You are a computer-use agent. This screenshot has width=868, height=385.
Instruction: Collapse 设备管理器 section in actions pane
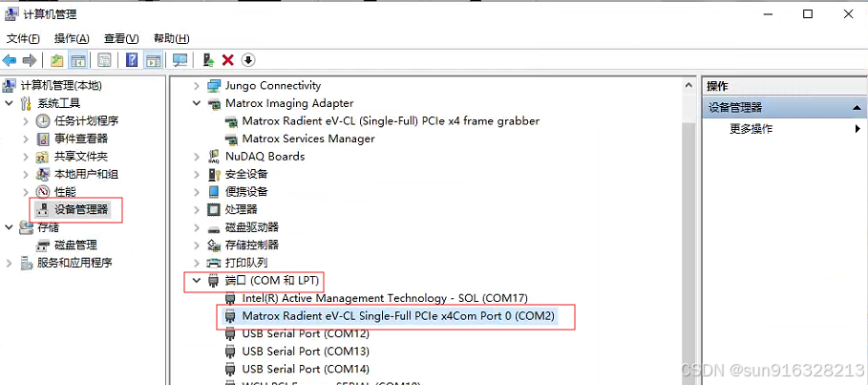tap(857, 108)
